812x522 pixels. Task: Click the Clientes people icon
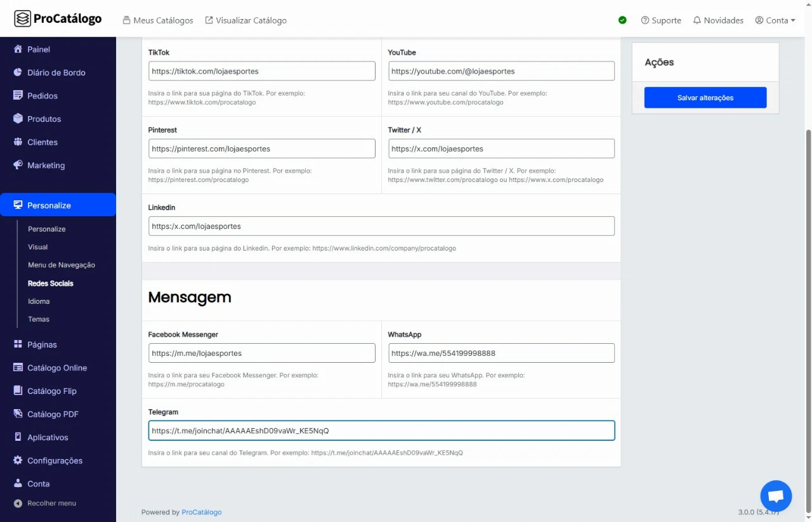pos(18,142)
